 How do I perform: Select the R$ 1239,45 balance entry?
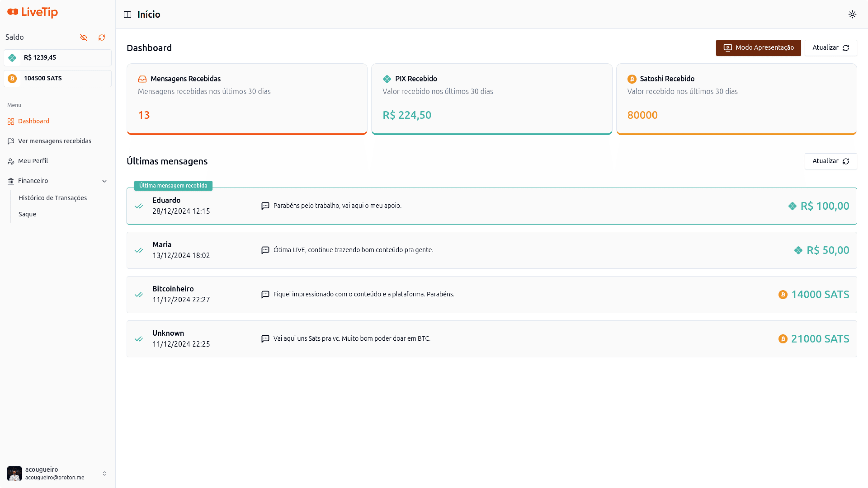[57, 57]
